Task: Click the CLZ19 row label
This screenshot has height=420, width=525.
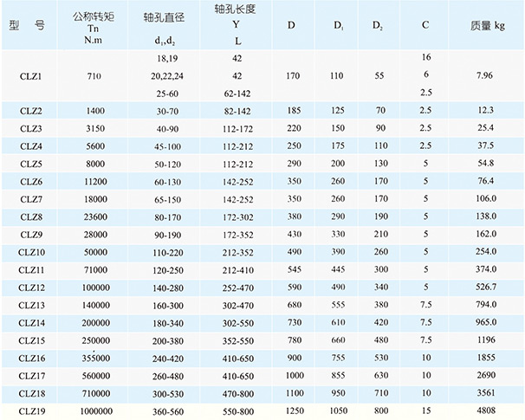Action: (31, 409)
